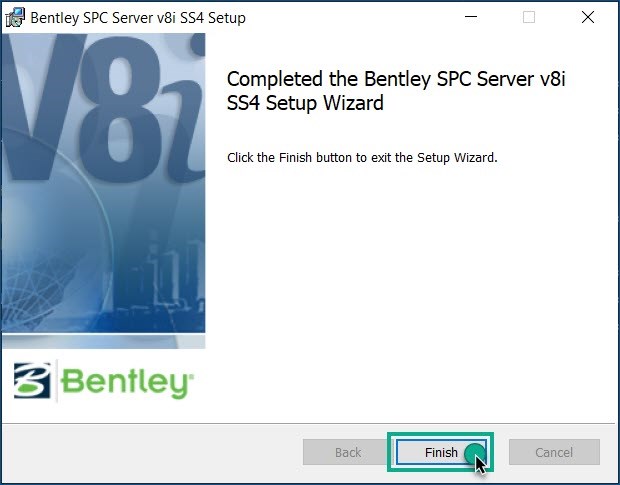Click the 'Bentley SPC Server v8i SS4 Setup' title
620x485 pixels.
(x=138, y=18)
